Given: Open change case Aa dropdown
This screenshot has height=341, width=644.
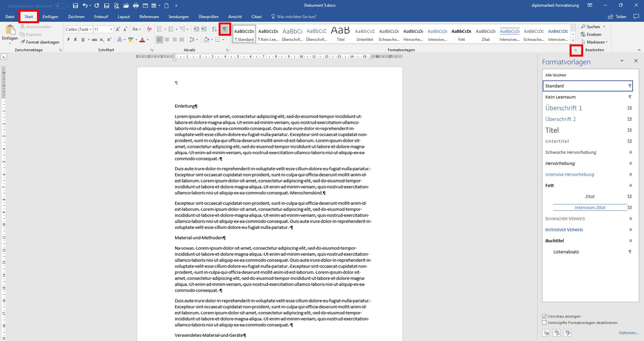Looking at the screenshot, I should [x=137, y=29].
